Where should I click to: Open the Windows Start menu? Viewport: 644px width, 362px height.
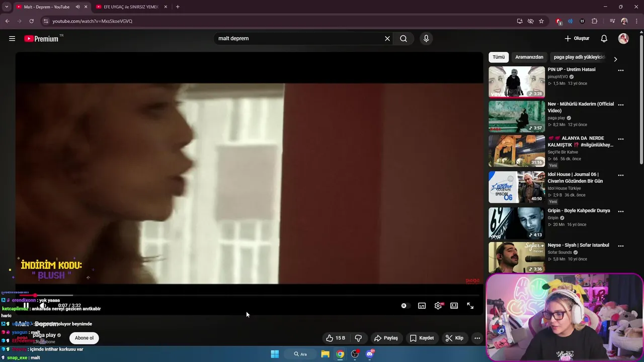[x=275, y=354]
